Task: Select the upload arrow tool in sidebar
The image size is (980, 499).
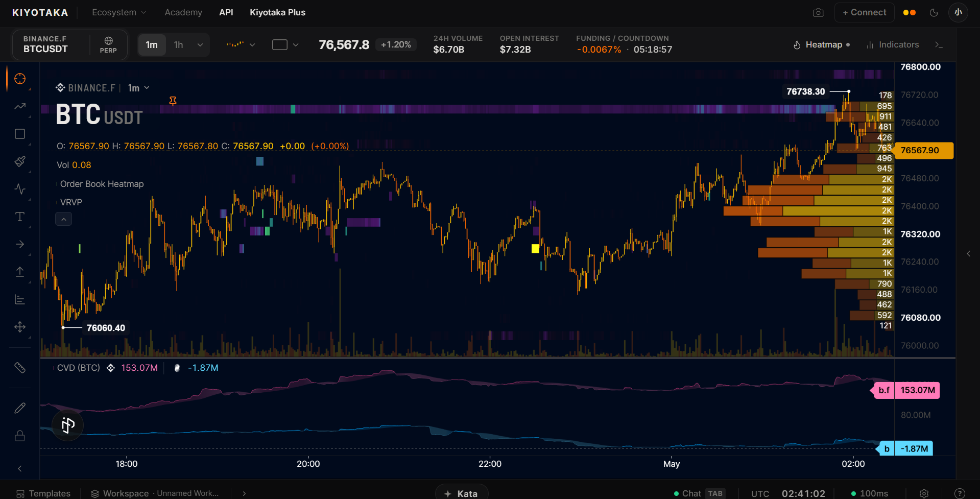Action: pos(20,272)
